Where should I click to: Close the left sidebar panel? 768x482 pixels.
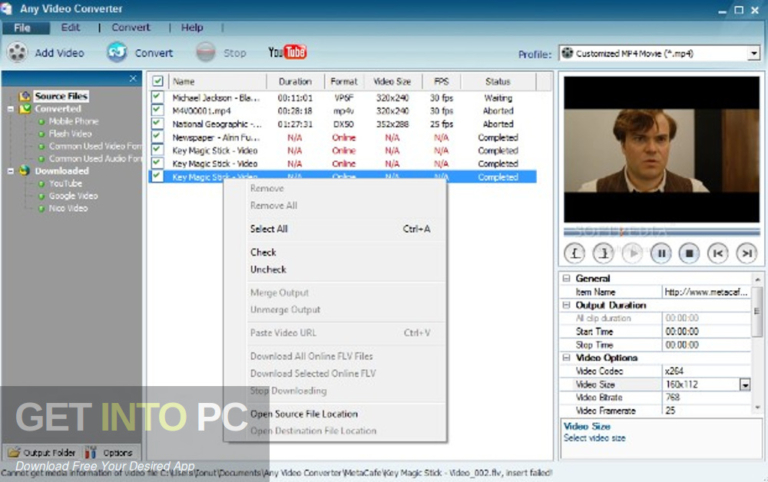(x=133, y=78)
